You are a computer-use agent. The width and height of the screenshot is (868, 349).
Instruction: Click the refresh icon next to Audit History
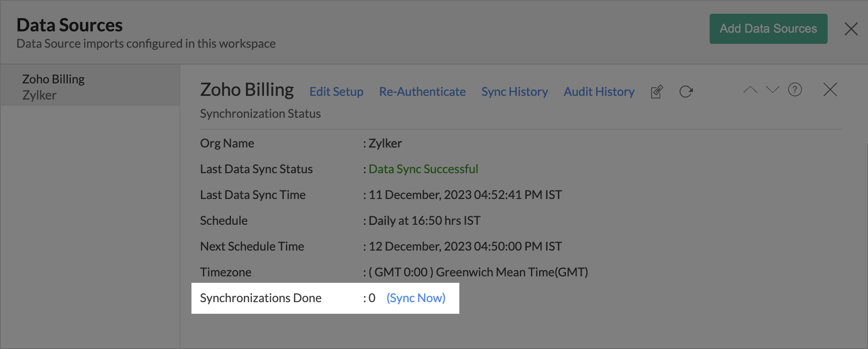tap(686, 92)
